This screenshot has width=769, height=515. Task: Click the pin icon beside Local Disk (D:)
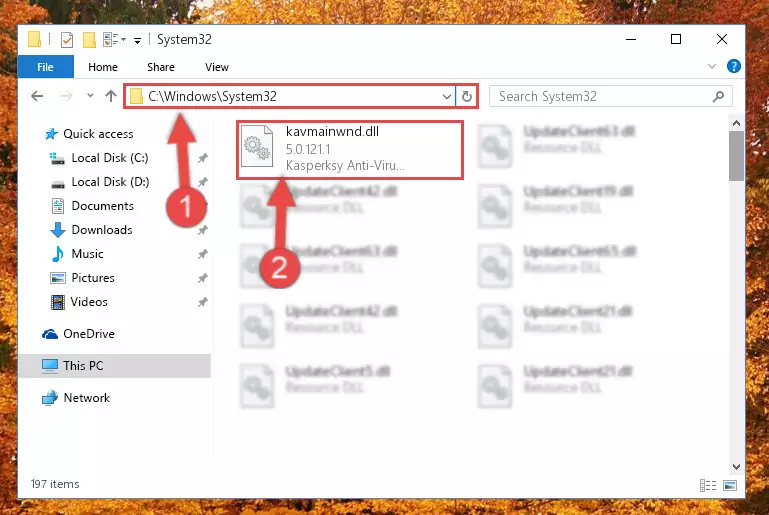click(203, 182)
